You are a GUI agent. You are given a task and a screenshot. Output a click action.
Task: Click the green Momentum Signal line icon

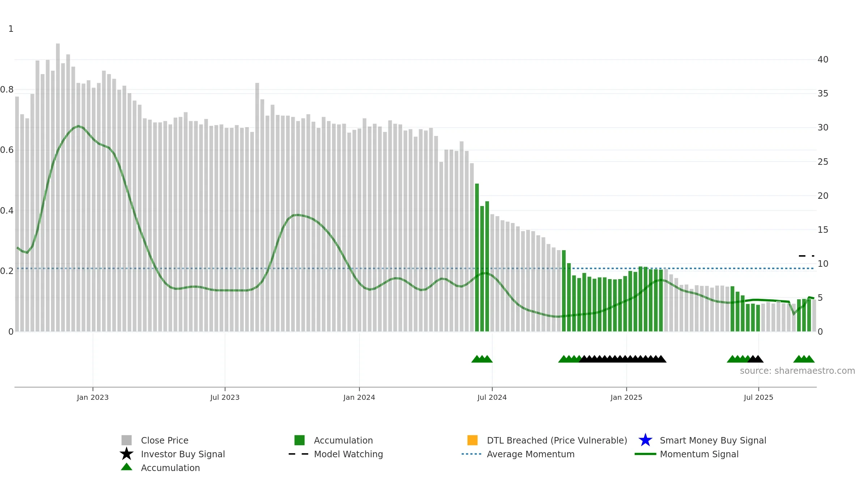click(646, 454)
